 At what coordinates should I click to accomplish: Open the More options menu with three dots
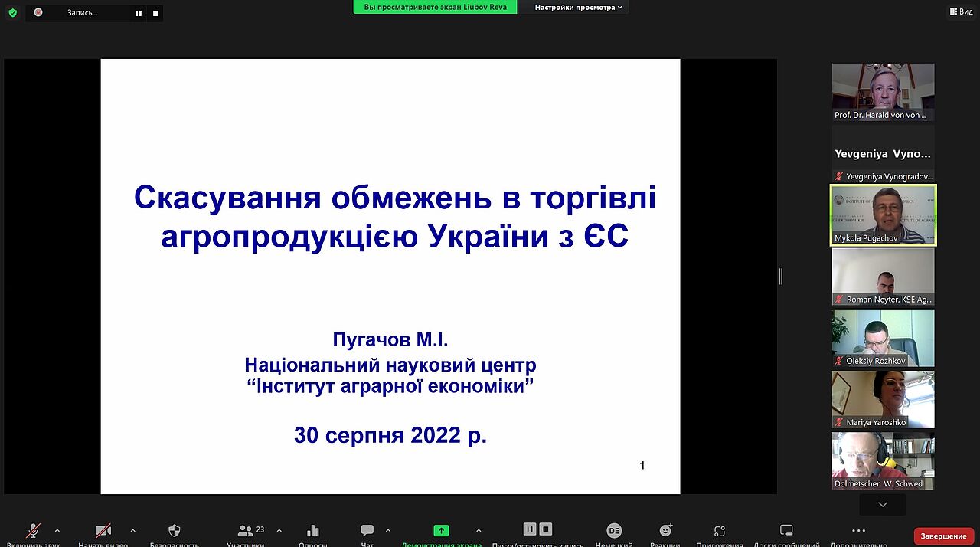tap(858, 531)
